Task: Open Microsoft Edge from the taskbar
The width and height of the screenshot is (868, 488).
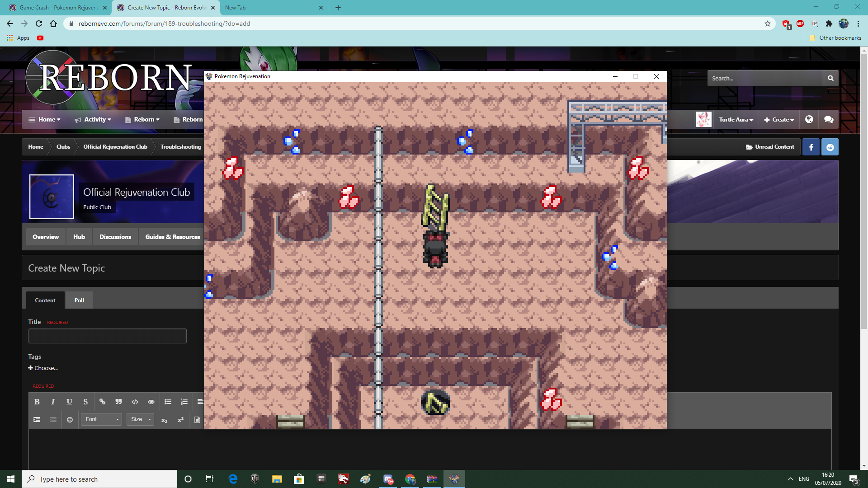Action: click(x=233, y=479)
